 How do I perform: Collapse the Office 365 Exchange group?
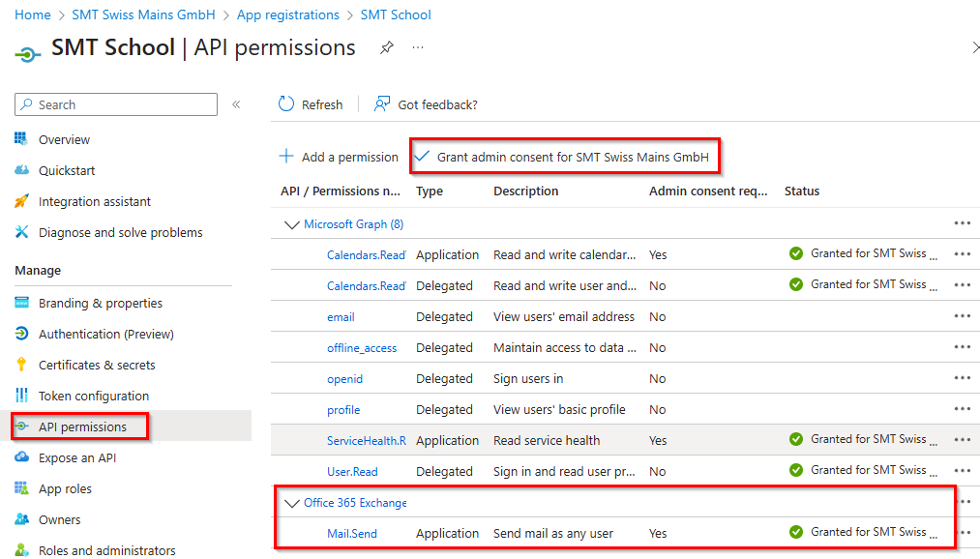291,503
